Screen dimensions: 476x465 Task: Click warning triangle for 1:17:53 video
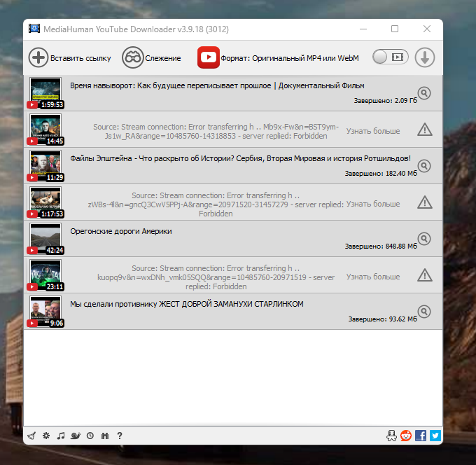[x=425, y=202]
